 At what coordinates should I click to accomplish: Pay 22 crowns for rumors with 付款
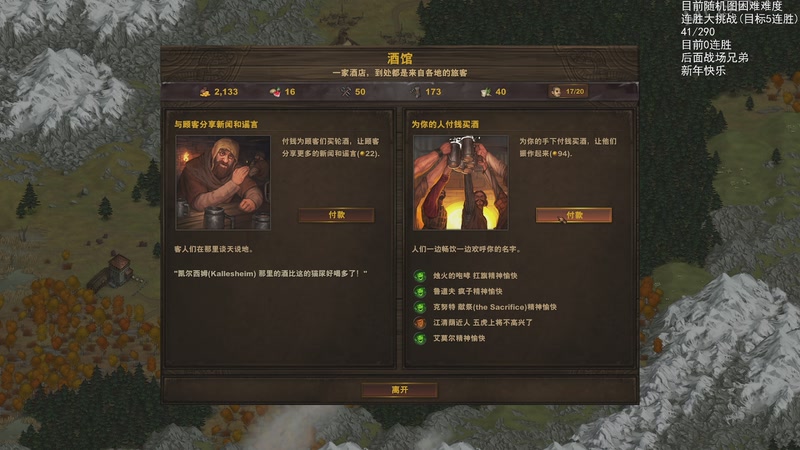336,215
